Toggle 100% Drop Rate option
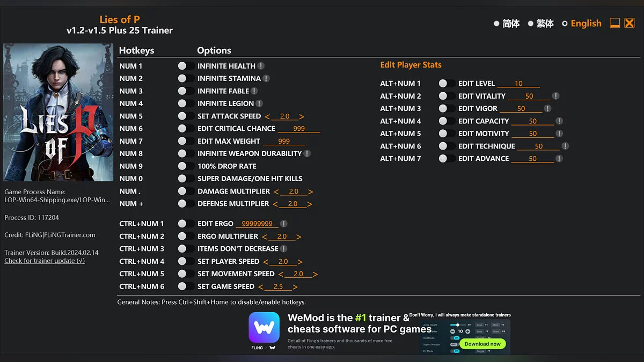This screenshot has height=362, width=644. tap(186, 166)
